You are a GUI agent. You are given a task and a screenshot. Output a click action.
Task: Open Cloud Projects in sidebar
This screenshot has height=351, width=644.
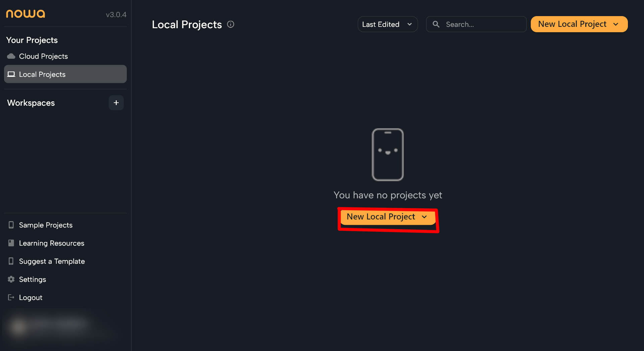tap(43, 56)
